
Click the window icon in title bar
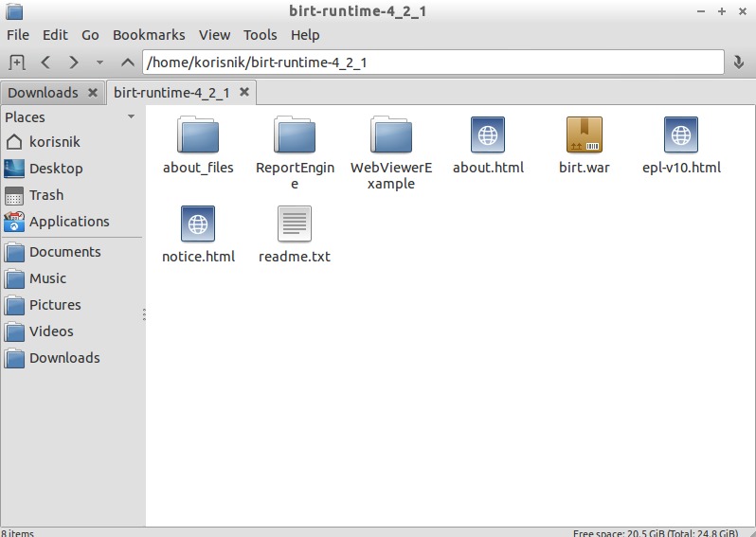14,11
